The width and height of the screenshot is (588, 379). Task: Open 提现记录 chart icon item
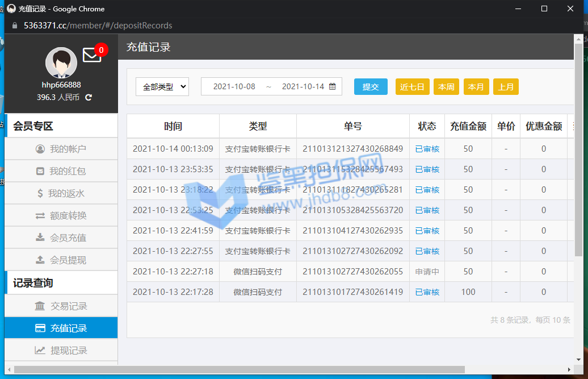tap(61, 351)
